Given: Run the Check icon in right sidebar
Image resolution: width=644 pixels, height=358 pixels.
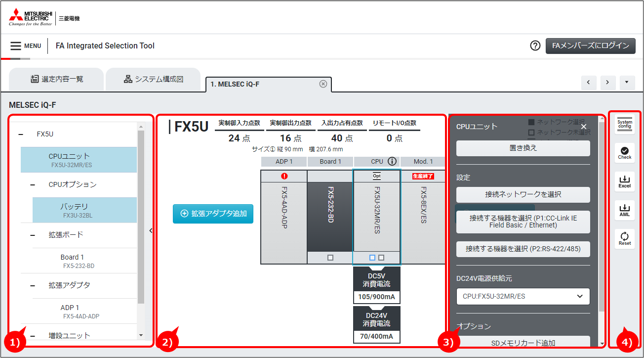Looking at the screenshot, I should pyautogui.click(x=625, y=153).
